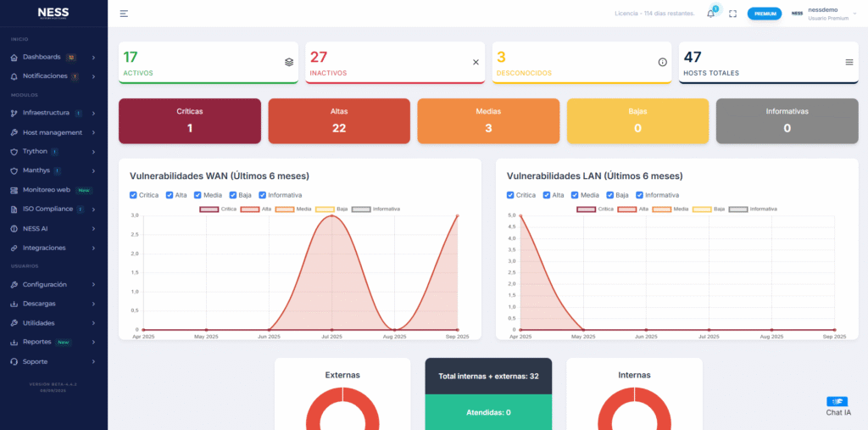Click the Críticas vulnerabilities card
The height and width of the screenshot is (430, 868).
[x=190, y=120]
